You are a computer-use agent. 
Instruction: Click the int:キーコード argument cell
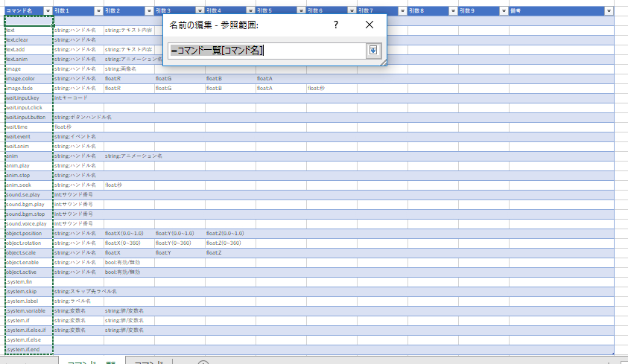78,98
